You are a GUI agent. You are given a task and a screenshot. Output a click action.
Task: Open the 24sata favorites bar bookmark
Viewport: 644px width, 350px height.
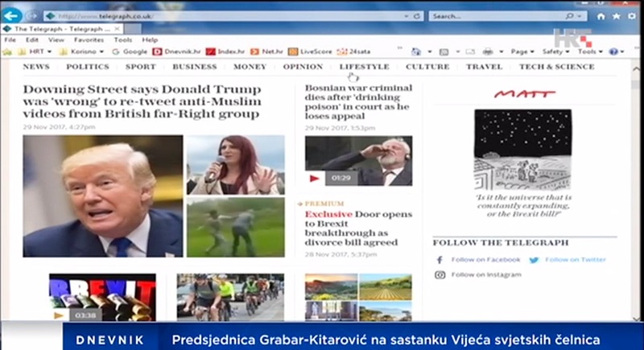pyautogui.click(x=353, y=51)
